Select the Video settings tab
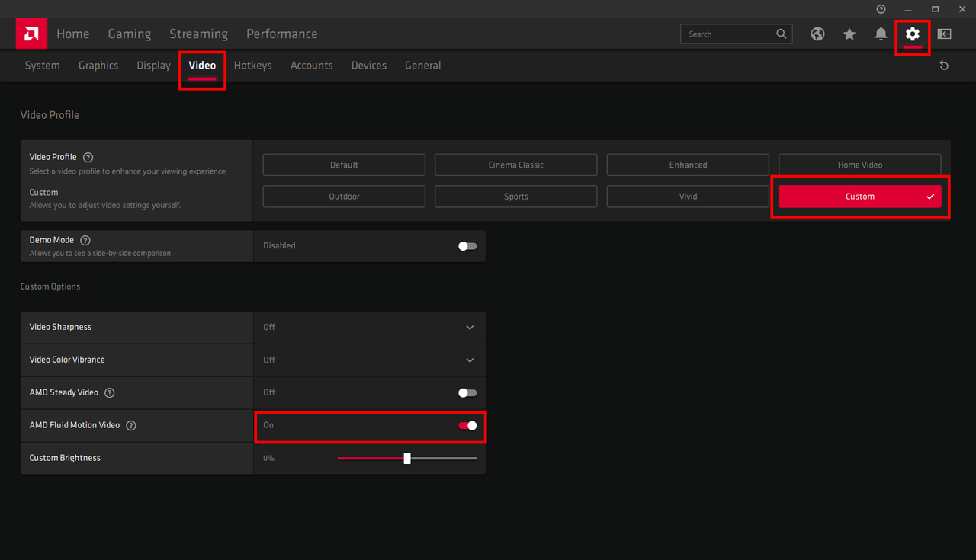 click(202, 66)
